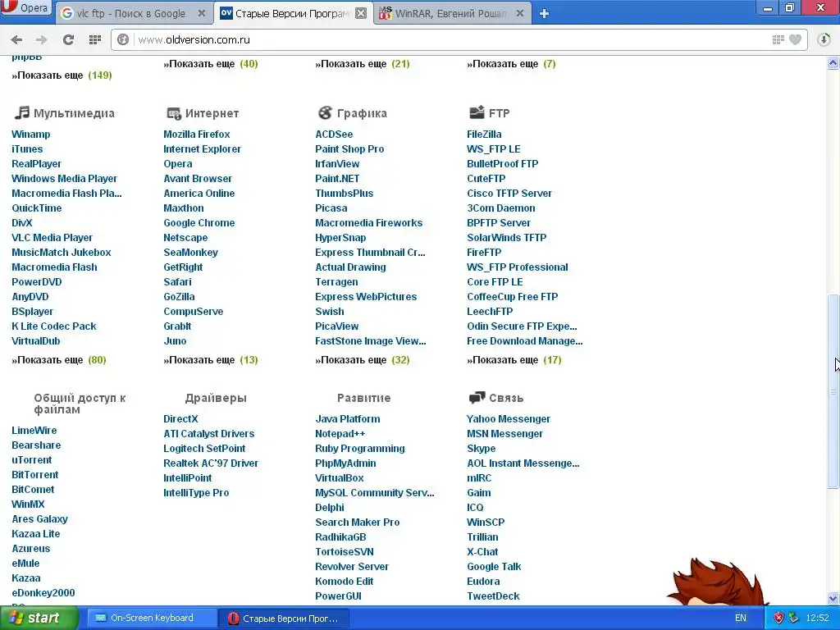The height and width of the screenshot is (630, 840).
Task: Open the Opera menu button
Action: (x=25, y=7)
